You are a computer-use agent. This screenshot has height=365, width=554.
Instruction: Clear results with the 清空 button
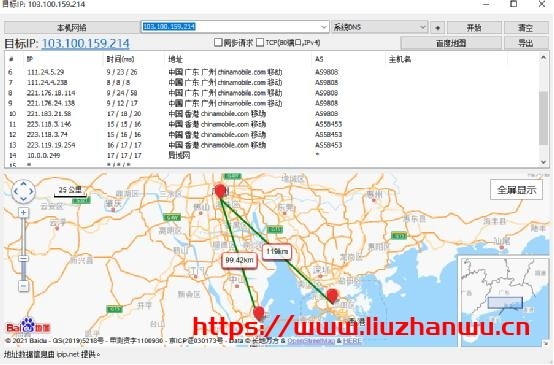525,28
